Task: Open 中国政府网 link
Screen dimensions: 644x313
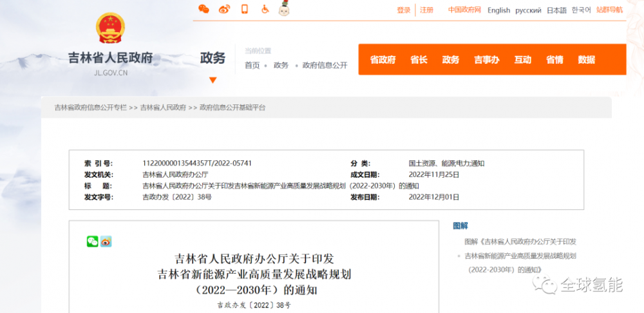Action: (464, 10)
